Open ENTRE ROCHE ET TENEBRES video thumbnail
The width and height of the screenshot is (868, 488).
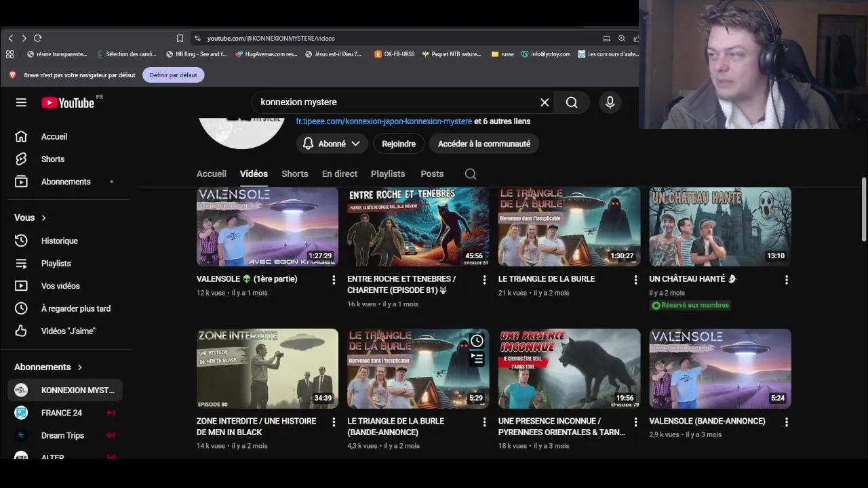coord(418,226)
